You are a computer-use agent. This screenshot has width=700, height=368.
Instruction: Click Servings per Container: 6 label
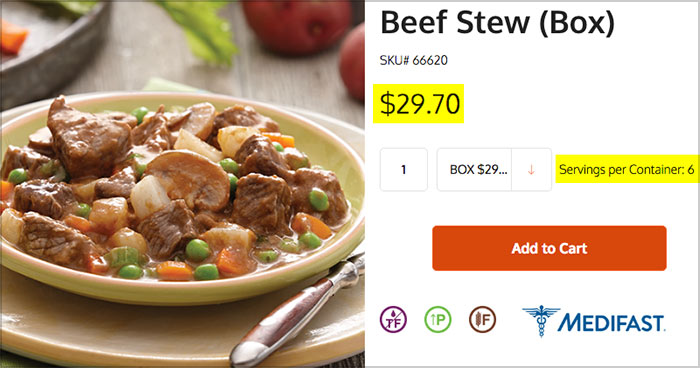coord(627,169)
